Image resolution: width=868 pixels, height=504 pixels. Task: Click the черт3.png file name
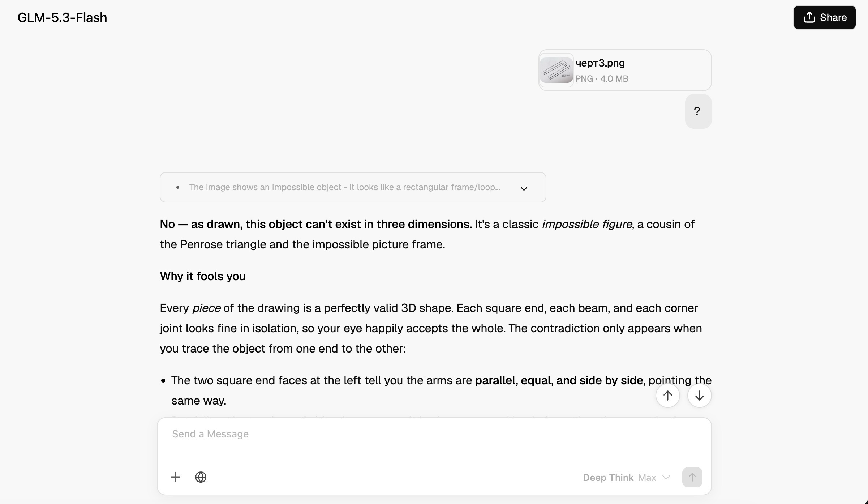pyautogui.click(x=600, y=63)
